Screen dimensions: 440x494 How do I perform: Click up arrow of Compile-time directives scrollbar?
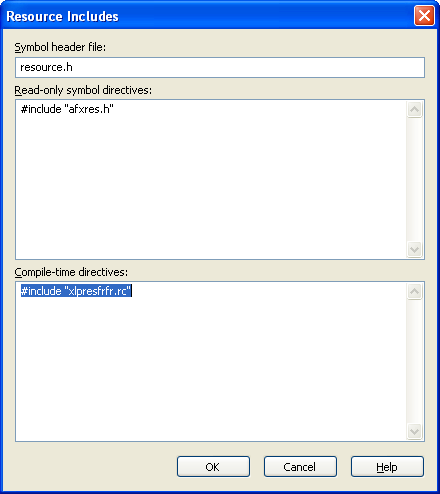(x=415, y=292)
